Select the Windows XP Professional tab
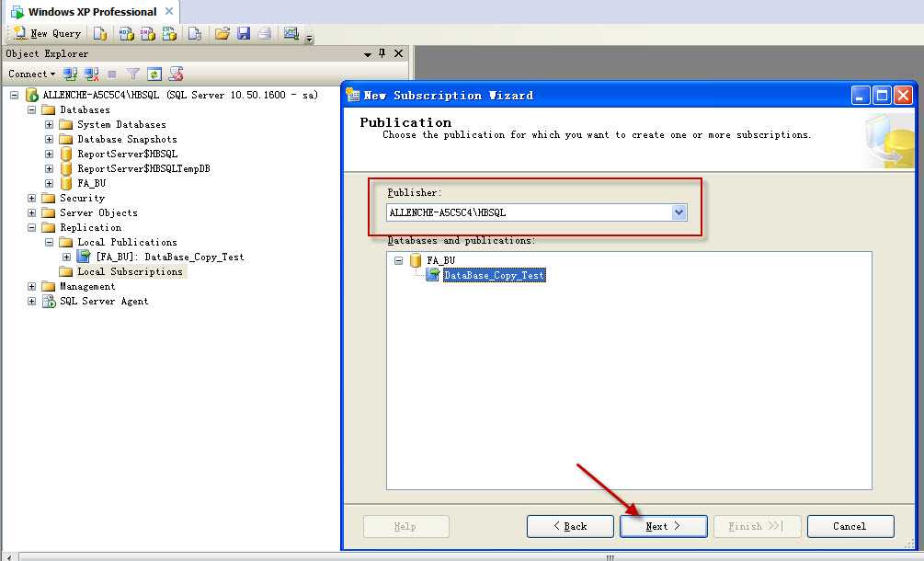Image resolution: width=924 pixels, height=561 pixels. point(92,12)
